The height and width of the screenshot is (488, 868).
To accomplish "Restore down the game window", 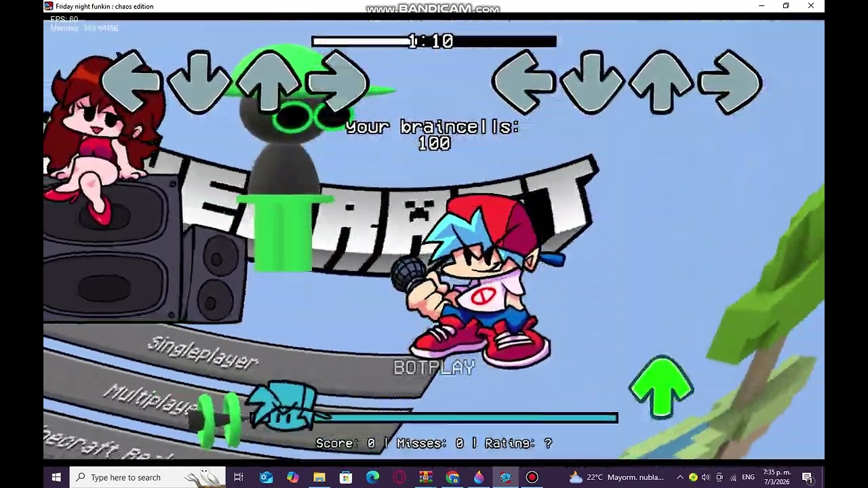I will tap(786, 6).
